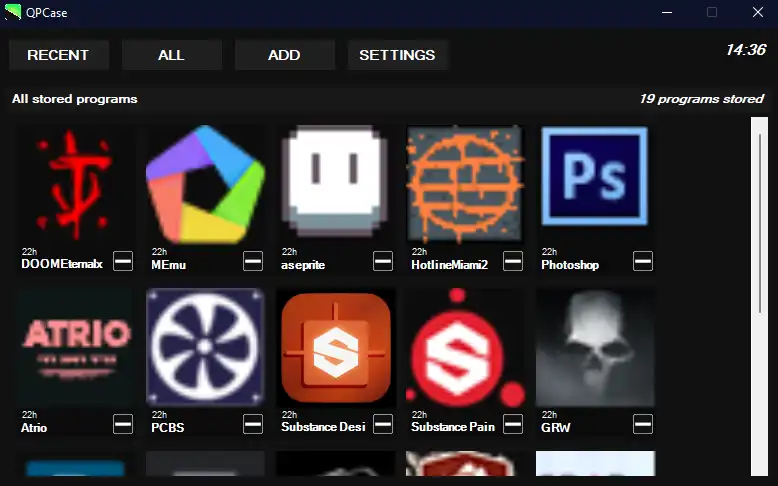
Task: Switch to the RECENT tab
Action: (x=59, y=55)
